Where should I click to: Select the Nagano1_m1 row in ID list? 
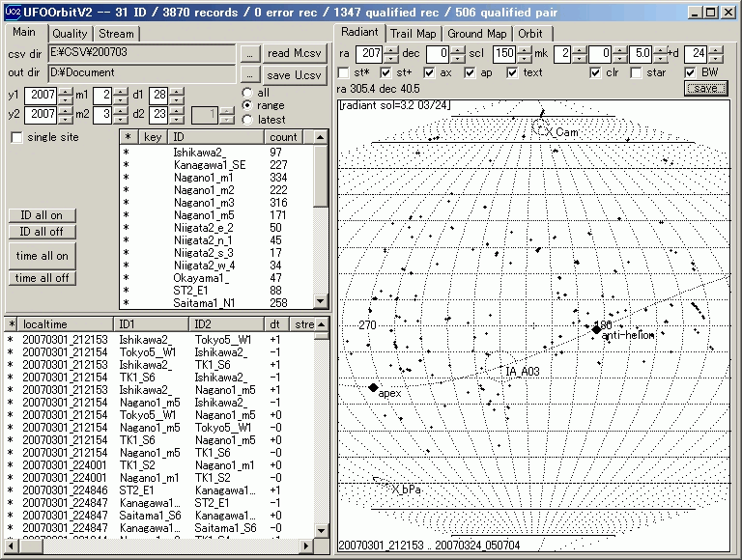[x=203, y=178]
